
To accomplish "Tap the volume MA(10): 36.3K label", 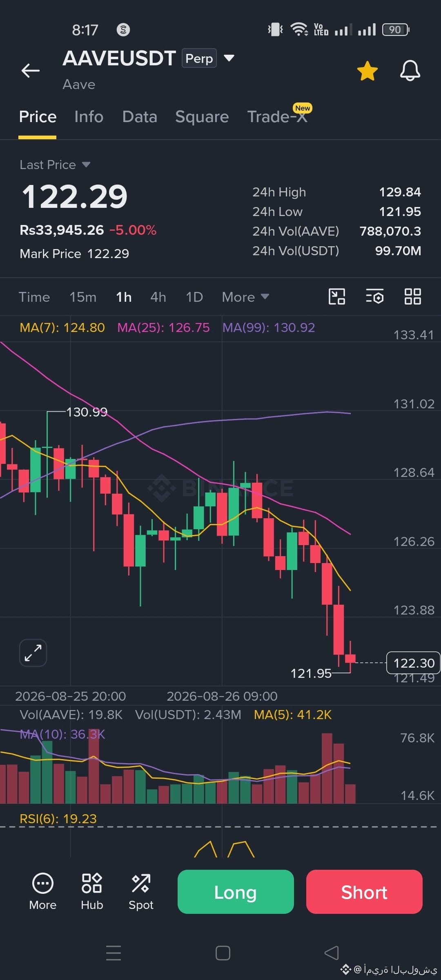I will coord(62,734).
